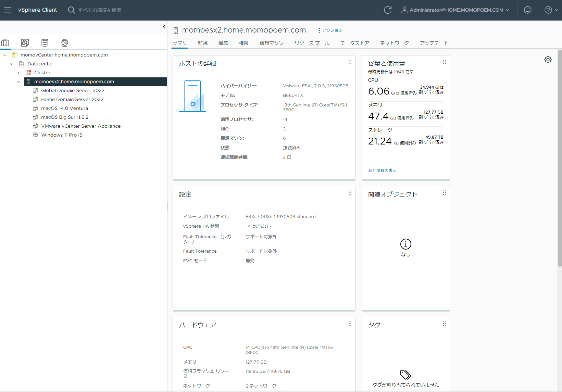The image size is (562, 392).
Task: Open the ネットワーク tab
Action: 395,43
